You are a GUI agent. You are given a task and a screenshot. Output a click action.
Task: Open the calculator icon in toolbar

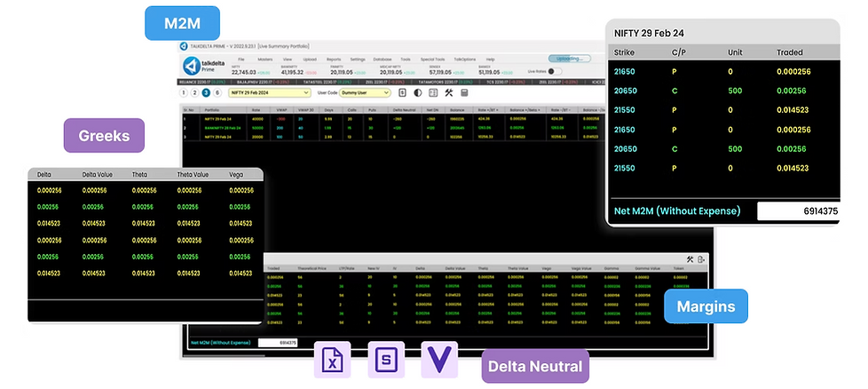pyautogui.click(x=464, y=93)
